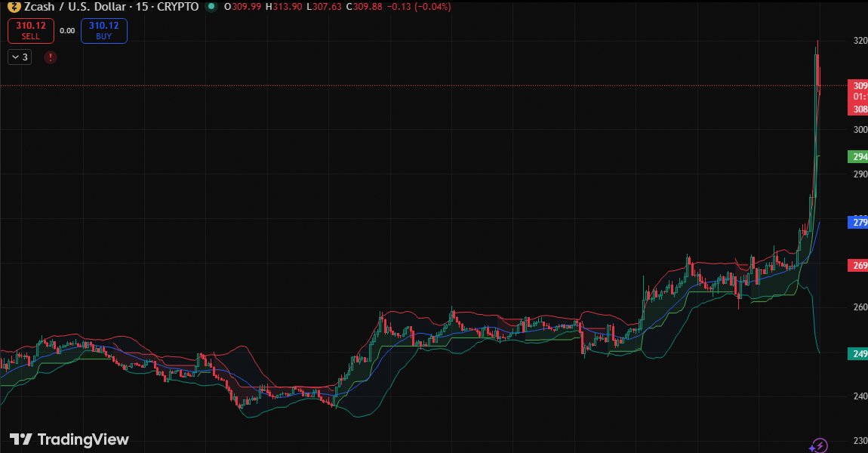Viewport: 868px width, 453px height.
Task: Click the red 269 price label
Action: coord(859,266)
